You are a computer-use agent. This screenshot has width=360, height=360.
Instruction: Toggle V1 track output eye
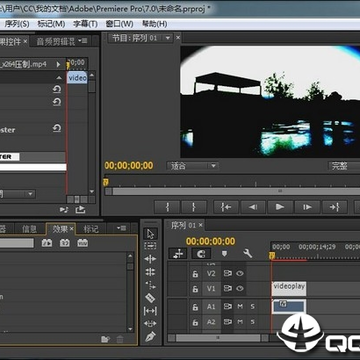click(240, 288)
